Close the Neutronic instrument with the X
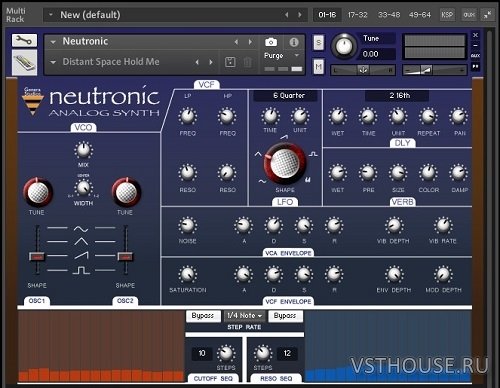This screenshot has width=500, height=388. [x=475, y=35]
